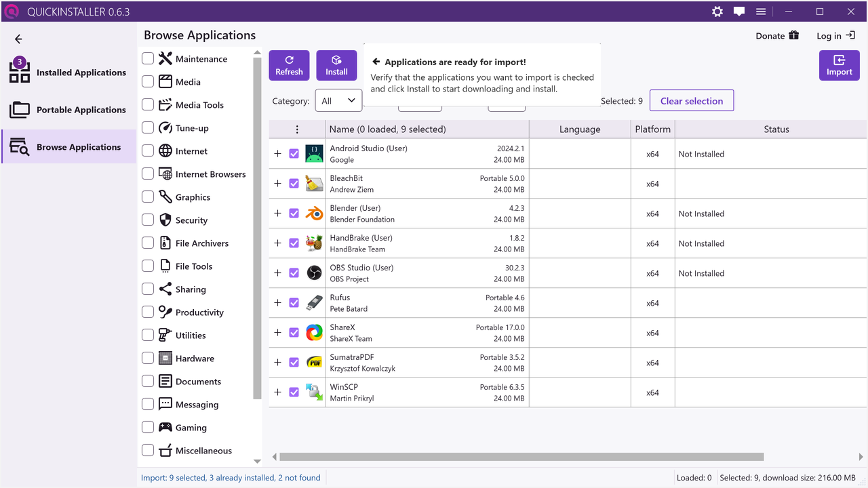Uncheck the Android Studio checkbox
Viewport: 868px width, 488px height.
(294, 154)
